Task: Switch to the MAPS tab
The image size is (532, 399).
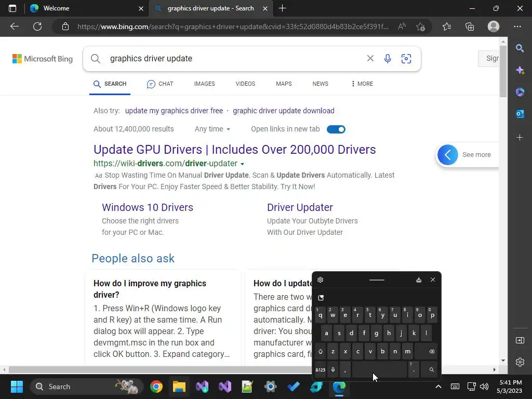Action: point(284,84)
